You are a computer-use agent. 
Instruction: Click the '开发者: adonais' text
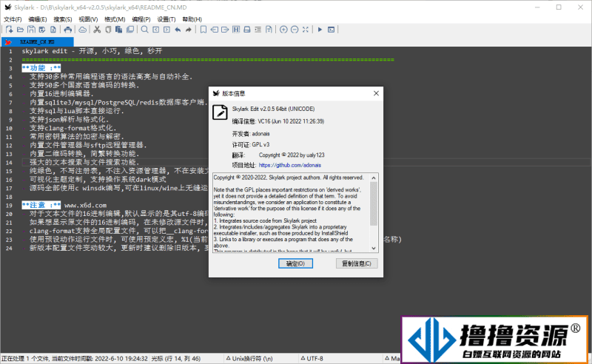click(251, 134)
